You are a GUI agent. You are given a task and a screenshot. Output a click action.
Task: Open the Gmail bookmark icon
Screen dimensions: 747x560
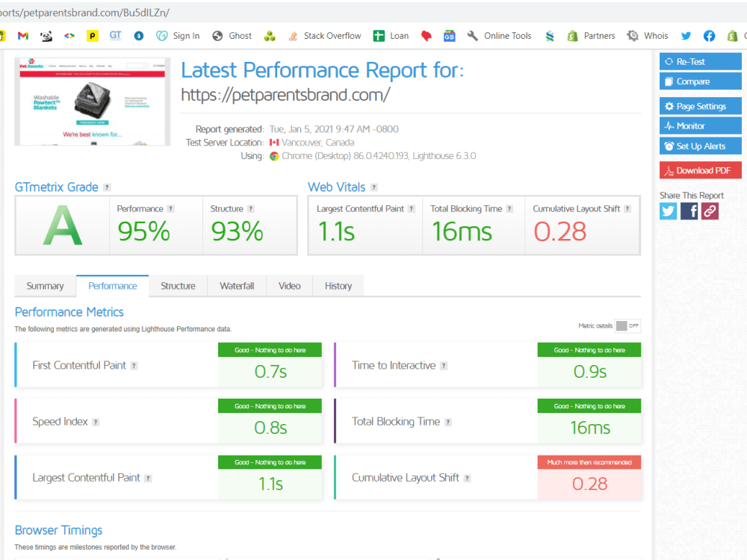pyautogui.click(x=23, y=36)
